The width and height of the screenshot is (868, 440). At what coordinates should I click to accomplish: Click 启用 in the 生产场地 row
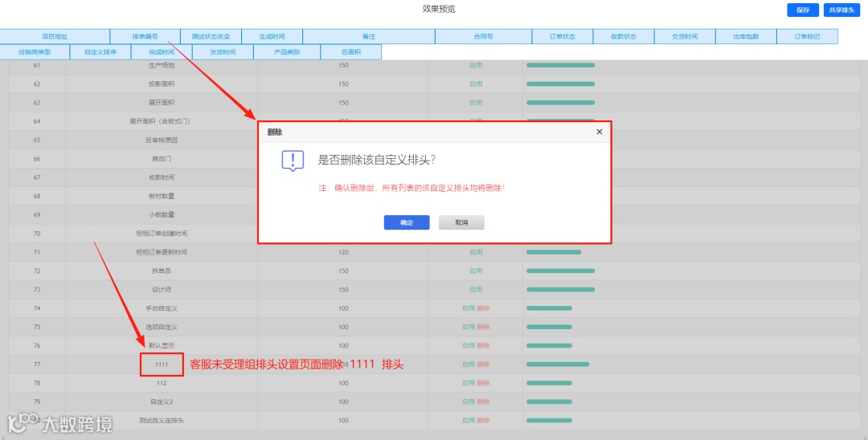pos(476,65)
